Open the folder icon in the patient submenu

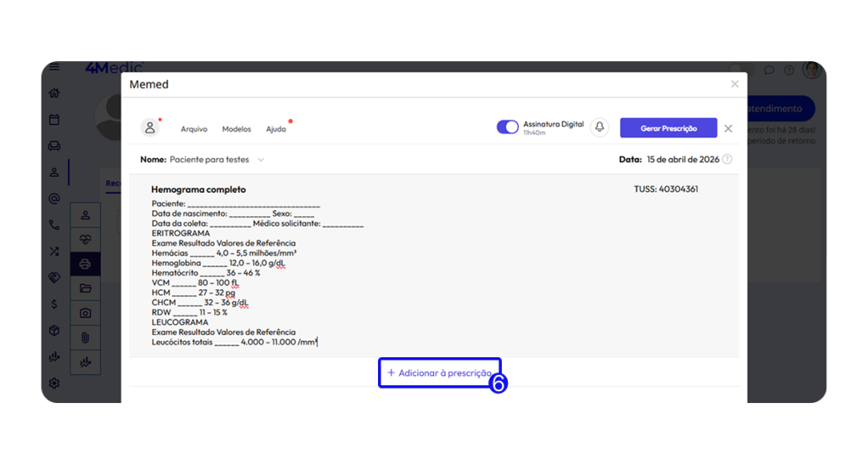coord(85,289)
